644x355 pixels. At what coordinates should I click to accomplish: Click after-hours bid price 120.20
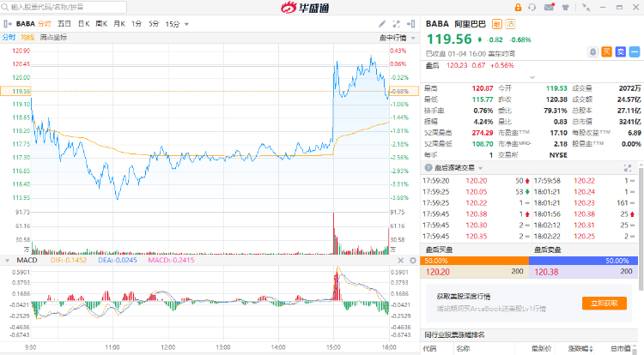click(x=438, y=272)
